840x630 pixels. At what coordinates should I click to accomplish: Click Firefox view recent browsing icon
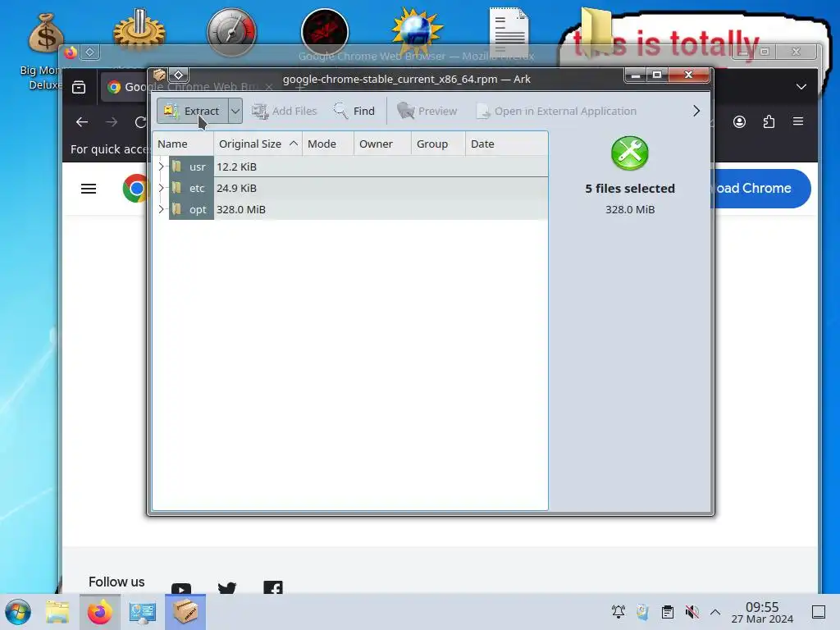tap(79, 87)
